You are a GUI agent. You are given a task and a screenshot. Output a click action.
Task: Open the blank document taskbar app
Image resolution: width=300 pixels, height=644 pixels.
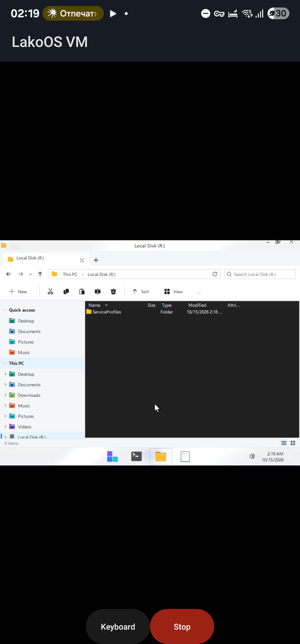tap(185, 456)
